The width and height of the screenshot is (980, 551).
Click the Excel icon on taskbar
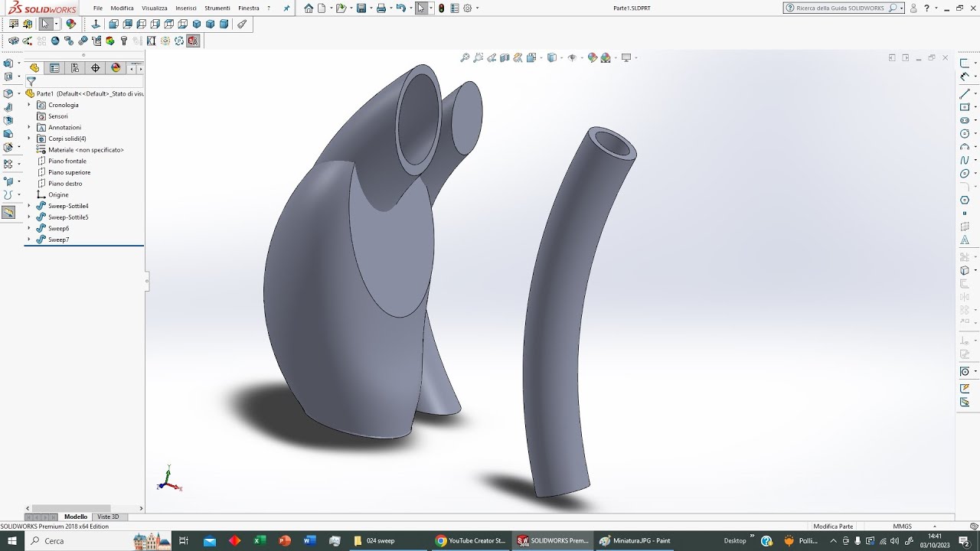[x=260, y=540]
